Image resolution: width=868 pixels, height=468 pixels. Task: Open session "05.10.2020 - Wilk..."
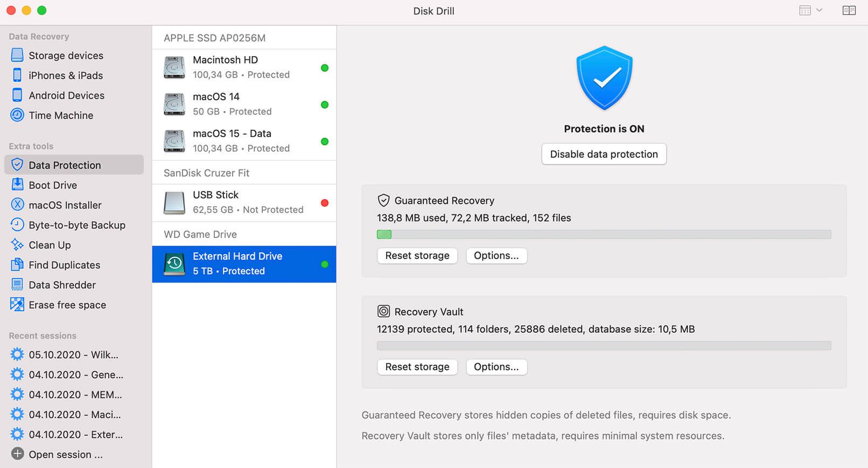click(73, 354)
